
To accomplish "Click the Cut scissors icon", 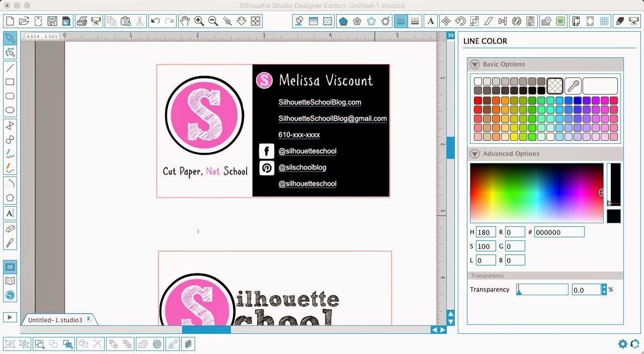I will (140, 21).
